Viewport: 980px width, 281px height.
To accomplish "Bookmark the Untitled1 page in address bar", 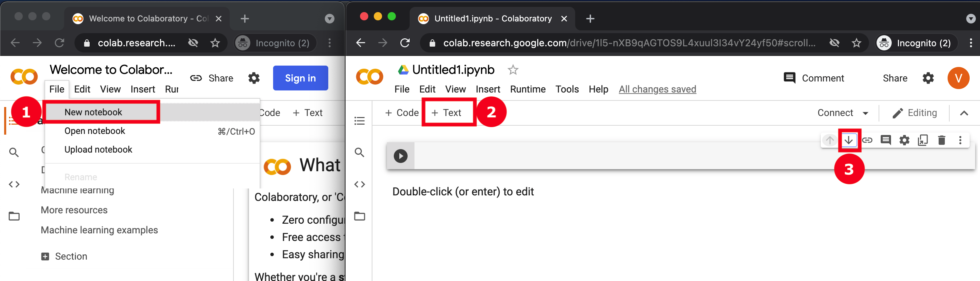I will coord(856,43).
